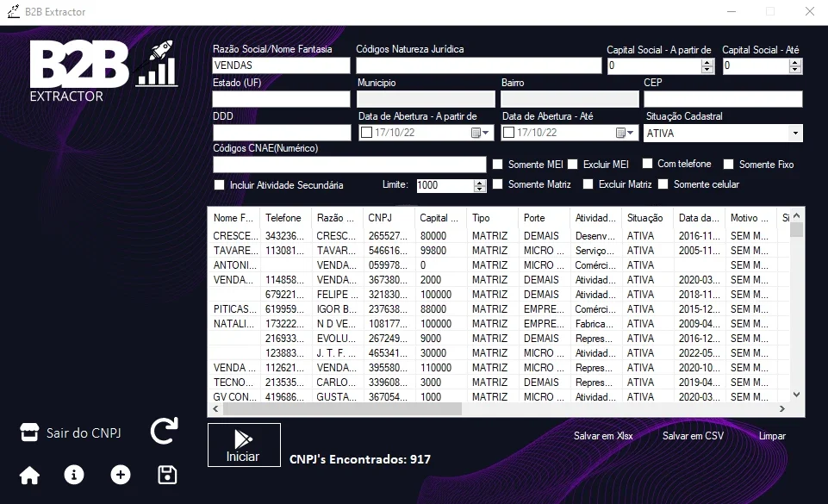The width and height of the screenshot is (828, 504).
Task: Click the Sair do CNPJ store icon
Action: (x=29, y=432)
